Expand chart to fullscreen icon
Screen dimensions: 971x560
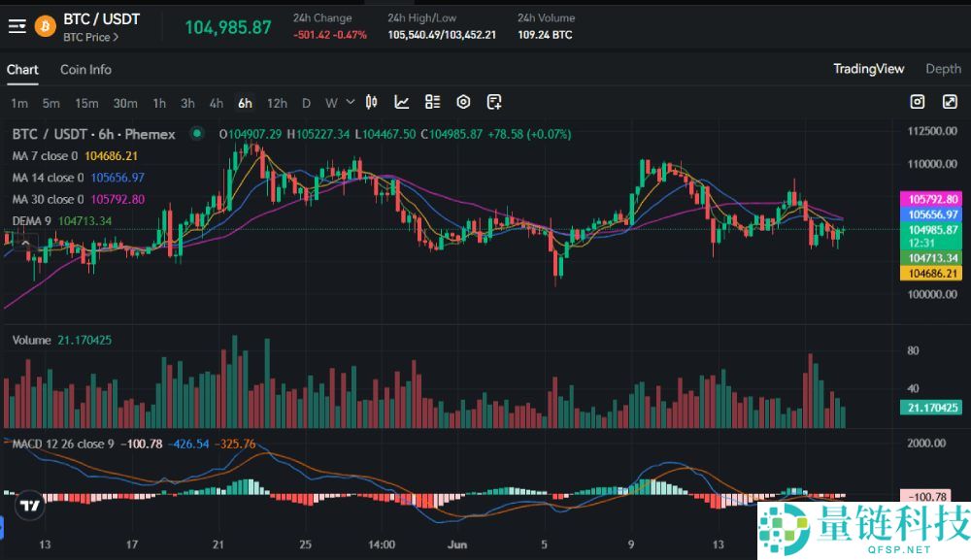click(950, 102)
